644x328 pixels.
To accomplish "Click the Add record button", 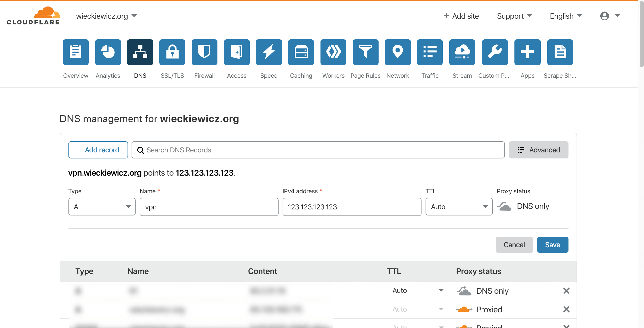I will [98, 150].
